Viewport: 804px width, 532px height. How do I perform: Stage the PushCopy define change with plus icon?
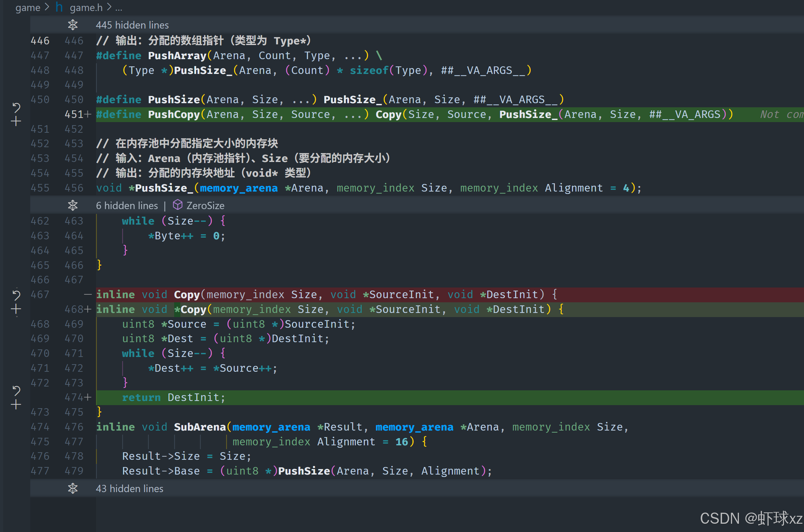pos(16,121)
